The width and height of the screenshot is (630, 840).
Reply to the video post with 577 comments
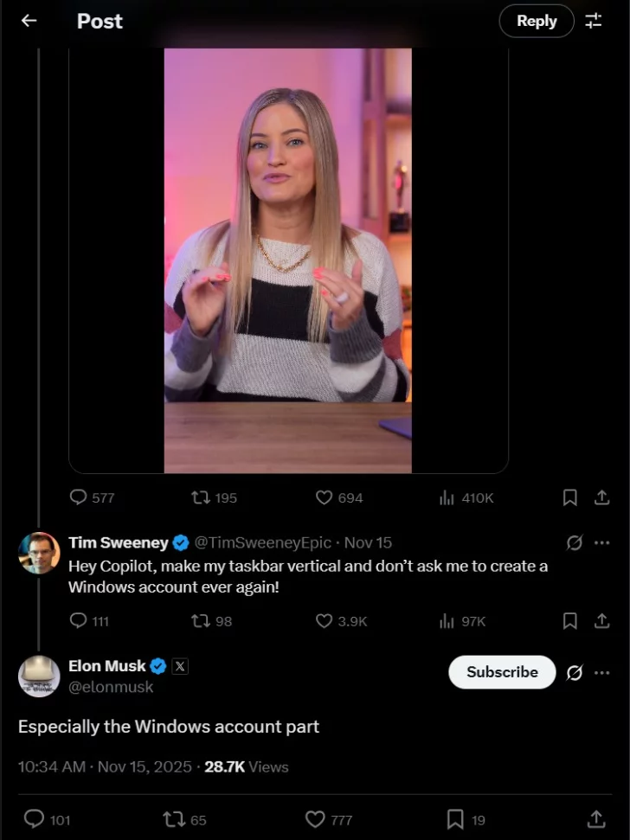(x=79, y=497)
